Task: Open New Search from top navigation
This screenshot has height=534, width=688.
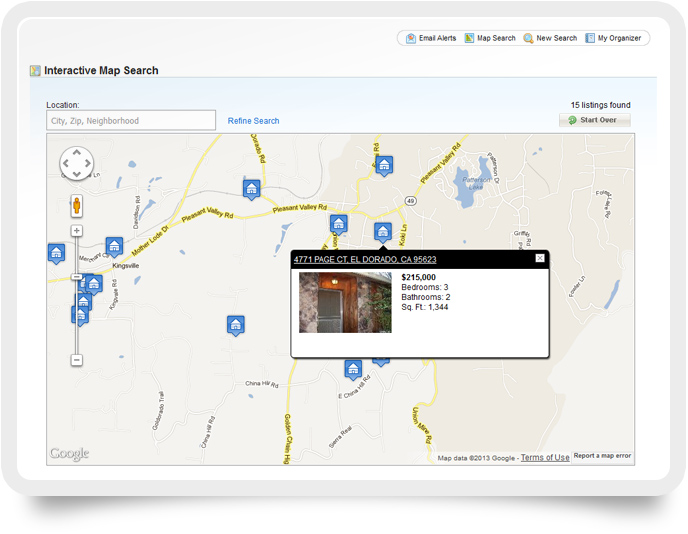Action: 550,38
